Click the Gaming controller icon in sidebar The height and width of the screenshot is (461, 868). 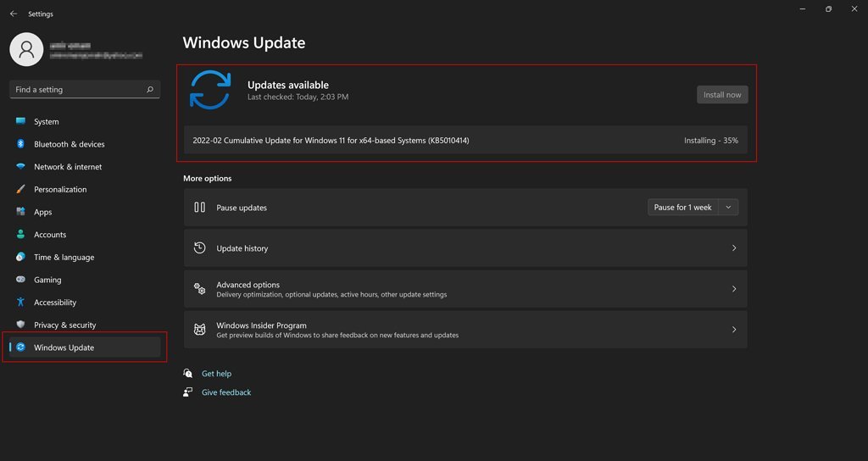point(20,280)
